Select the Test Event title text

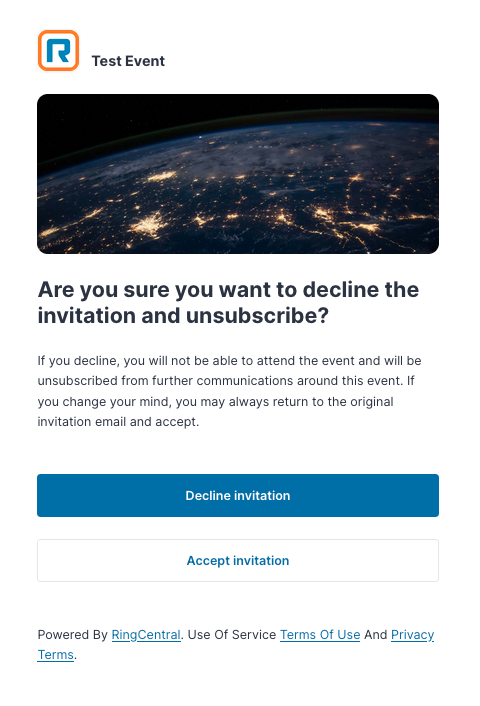tap(128, 61)
